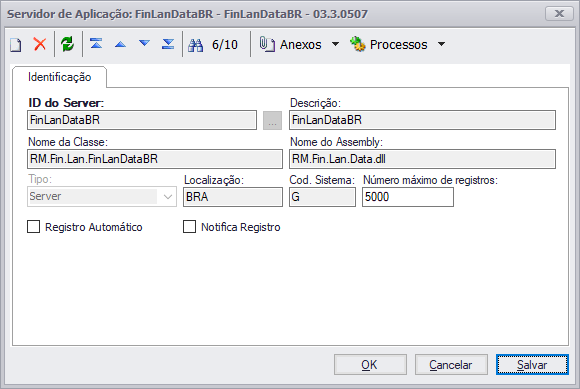Viewport: 580px width, 389px height.
Task: Click the ID do Server field
Action: coord(142,120)
